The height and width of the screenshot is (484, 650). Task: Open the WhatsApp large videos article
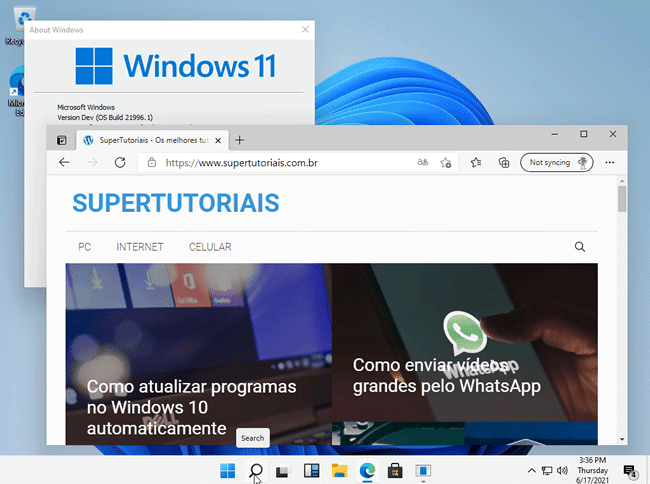click(446, 376)
